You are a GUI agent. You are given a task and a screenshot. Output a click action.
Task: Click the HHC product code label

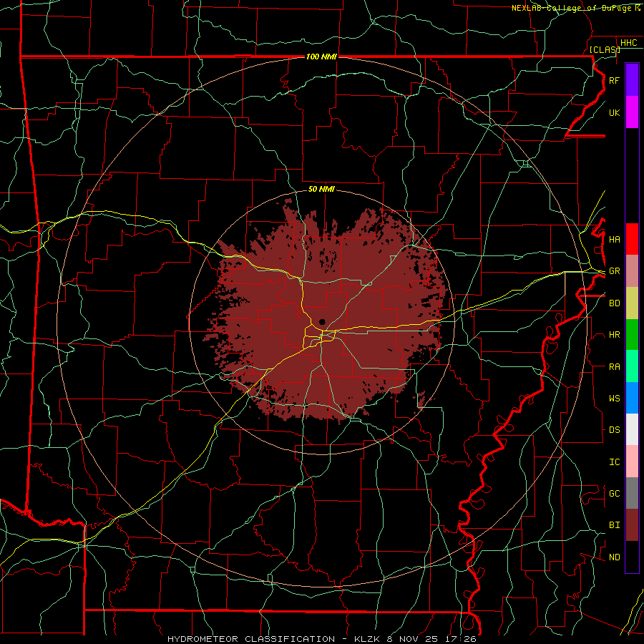click(628, 43)
